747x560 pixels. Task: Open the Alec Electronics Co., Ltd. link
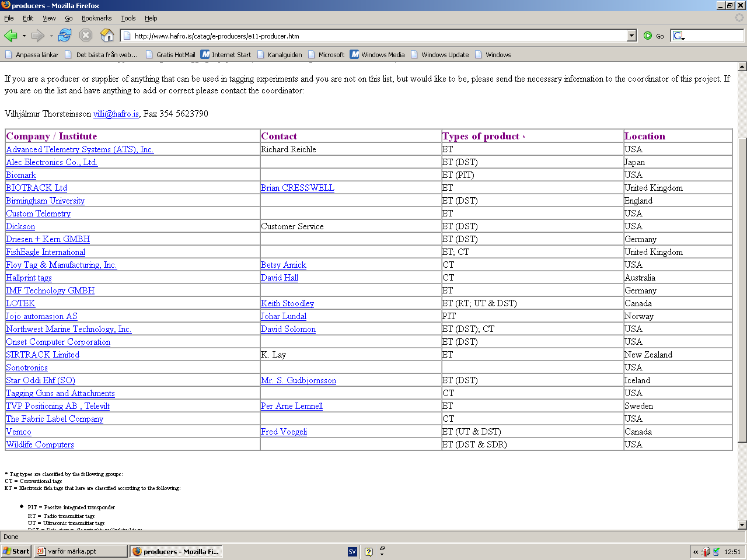(52, 162)
